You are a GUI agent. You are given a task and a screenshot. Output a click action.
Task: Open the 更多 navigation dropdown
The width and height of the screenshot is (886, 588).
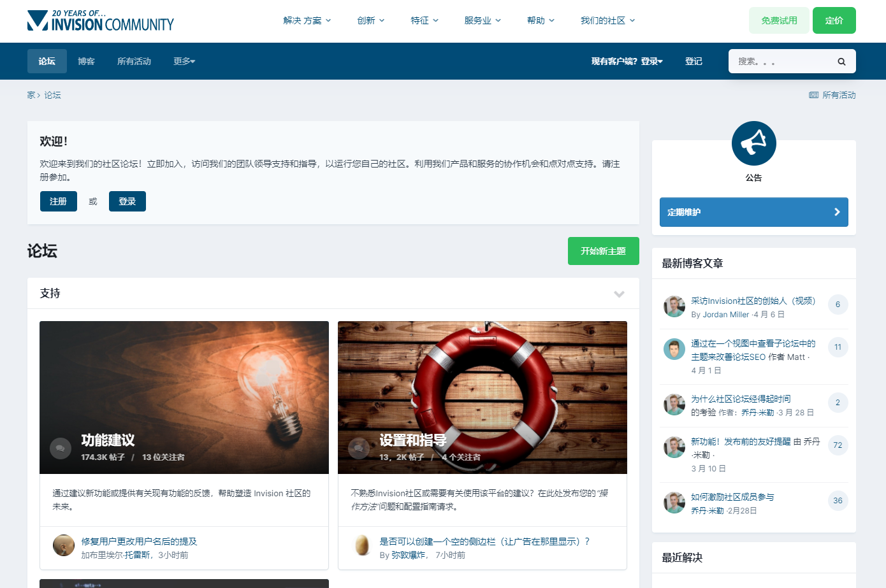click(184, 62)
